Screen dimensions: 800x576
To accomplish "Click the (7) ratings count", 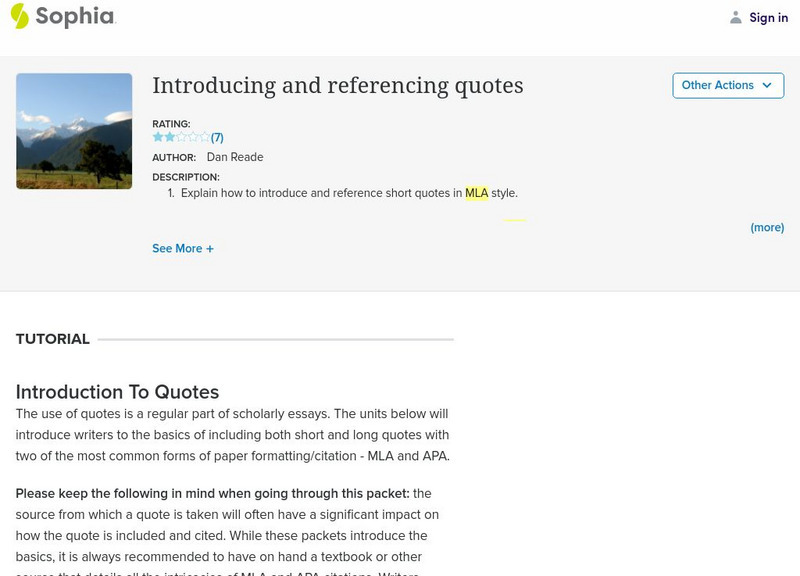I will [217, 138].
